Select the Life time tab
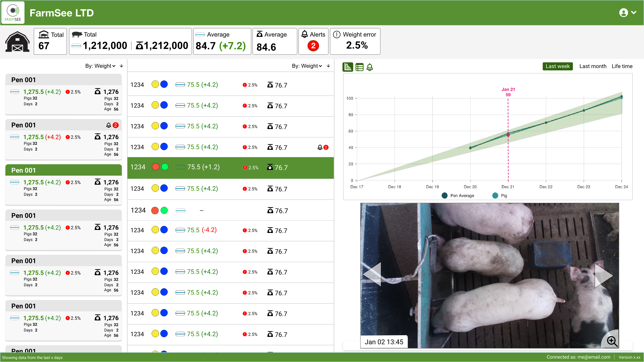Viewport: 644px width, 362px height. [622, 66]
